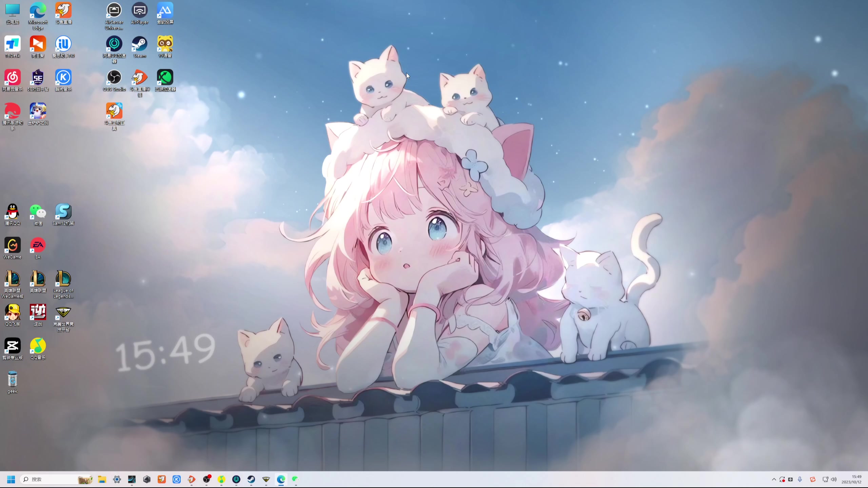
Task: Select the League of Legends desktop shortcut
Action: [x=63, y=285]
